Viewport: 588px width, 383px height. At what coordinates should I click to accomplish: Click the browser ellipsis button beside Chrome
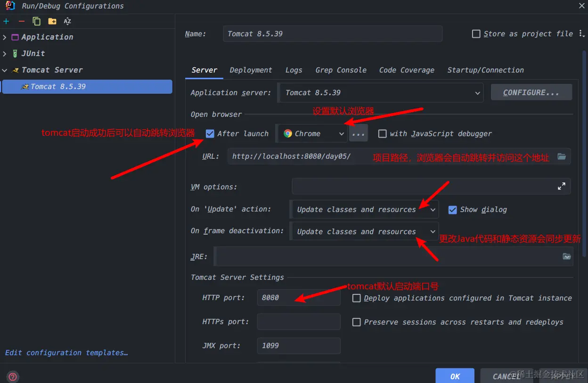click(x=359, y=134)
